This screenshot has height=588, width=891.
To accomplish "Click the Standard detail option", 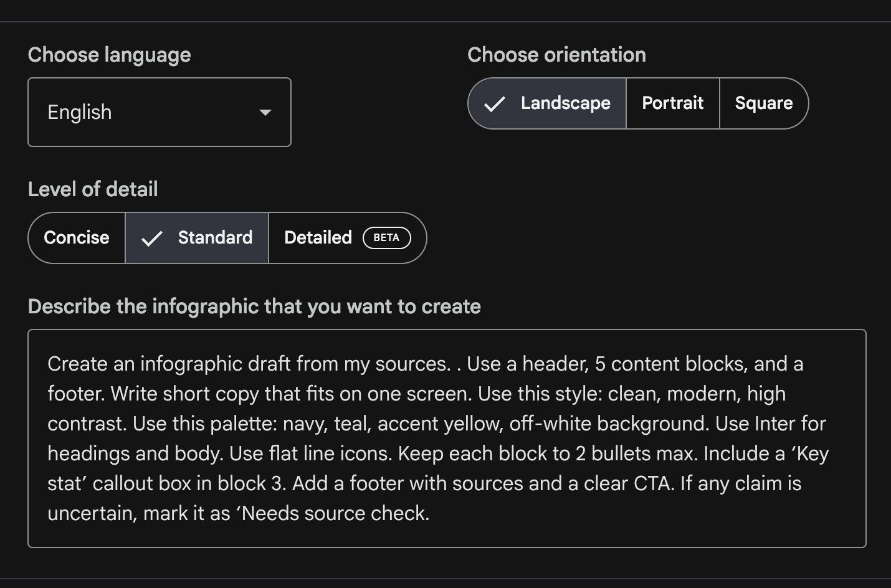I will [215, 238].
